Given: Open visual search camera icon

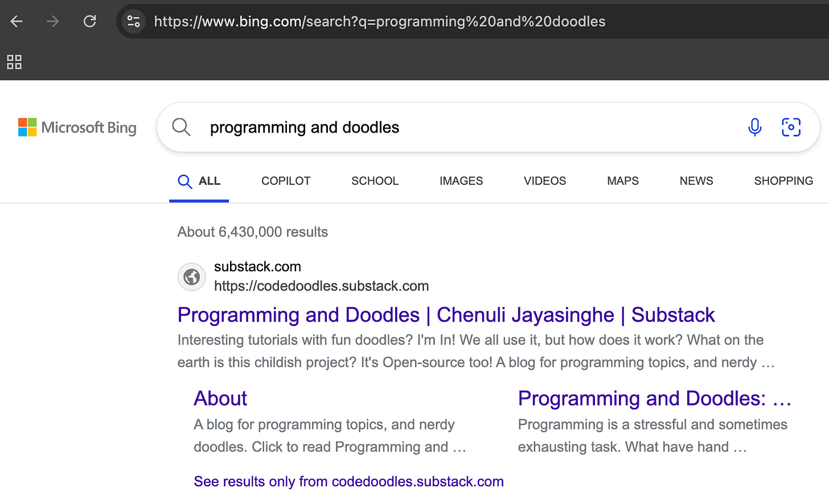Looking at the screenshot, I should coord(791,127).
